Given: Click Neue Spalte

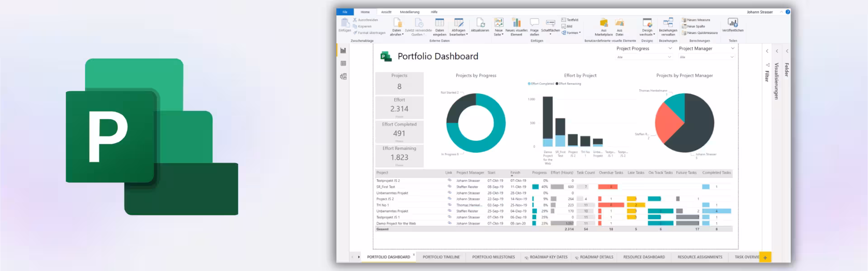Looking at the screenshot, I should coord(693,26).
